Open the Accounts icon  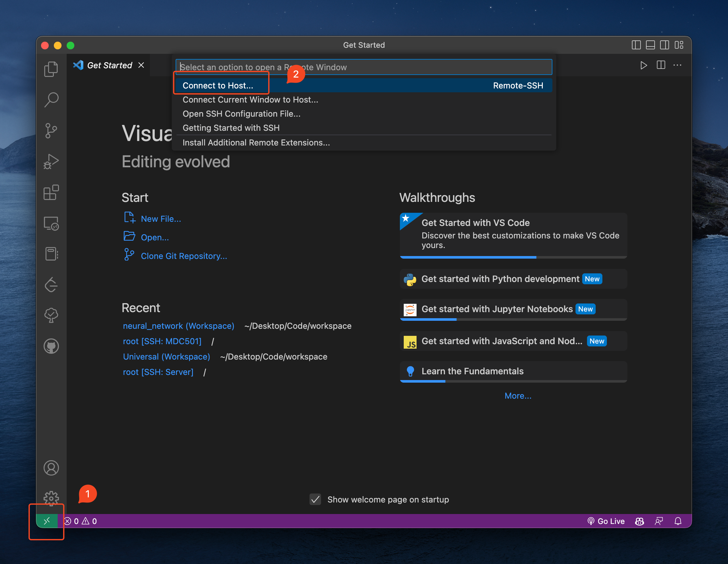coord(51,468)
